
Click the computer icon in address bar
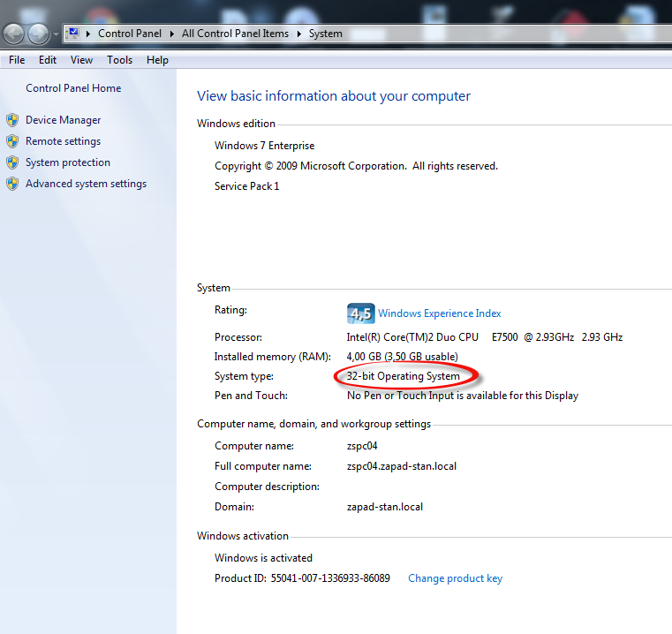[x=73, y=33]
